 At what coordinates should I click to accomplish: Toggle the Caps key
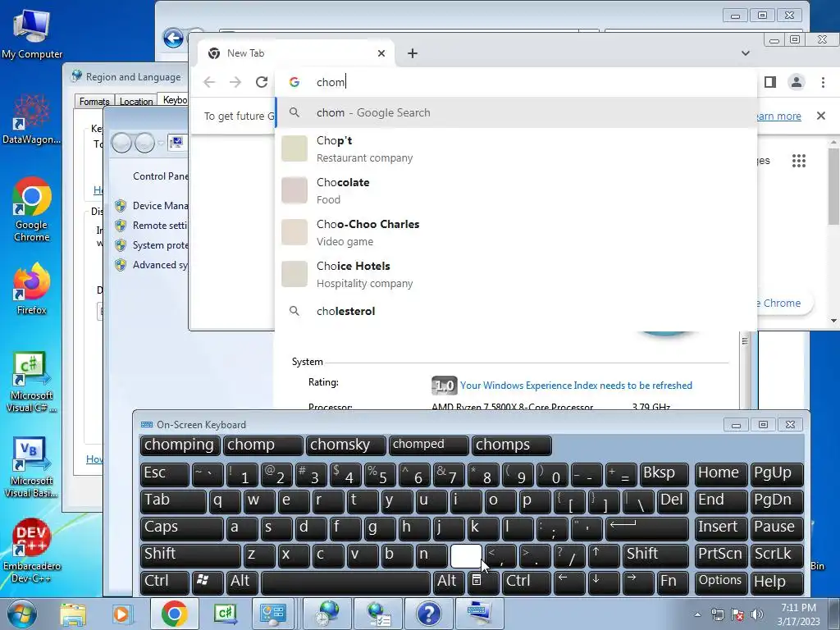(x=181, y=527)
